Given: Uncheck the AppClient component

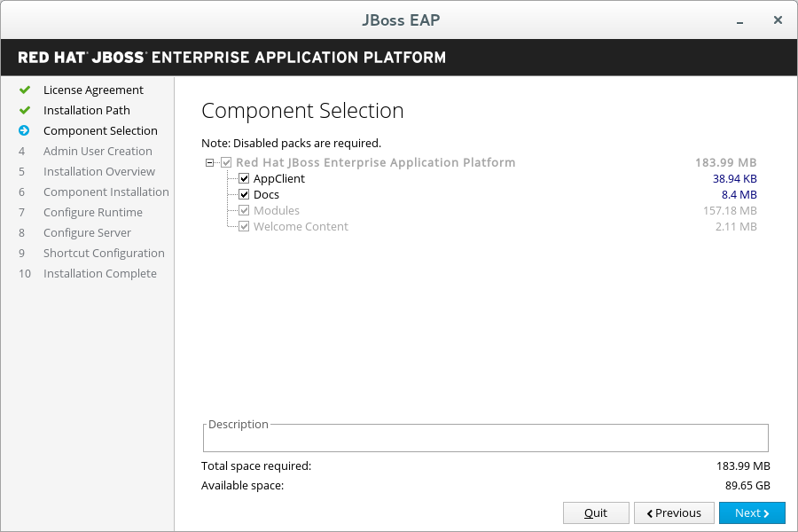Looking at the screenshot, I should point(244,178).
